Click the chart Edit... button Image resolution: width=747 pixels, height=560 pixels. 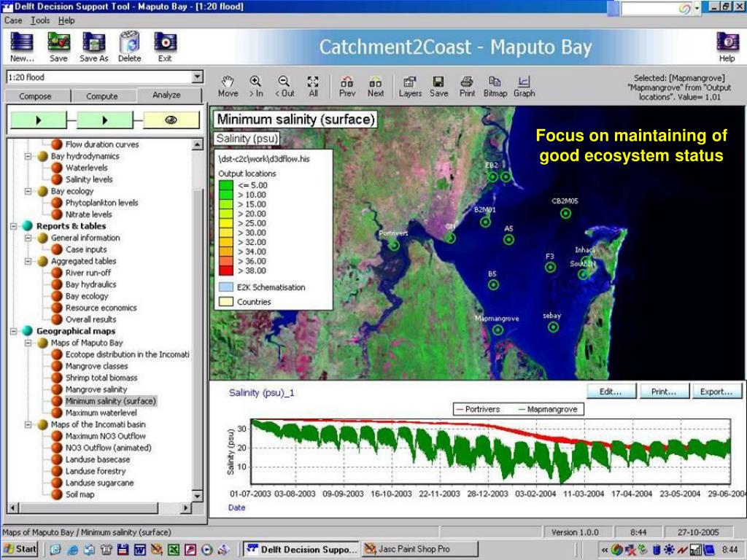click(x=611, y=392)
